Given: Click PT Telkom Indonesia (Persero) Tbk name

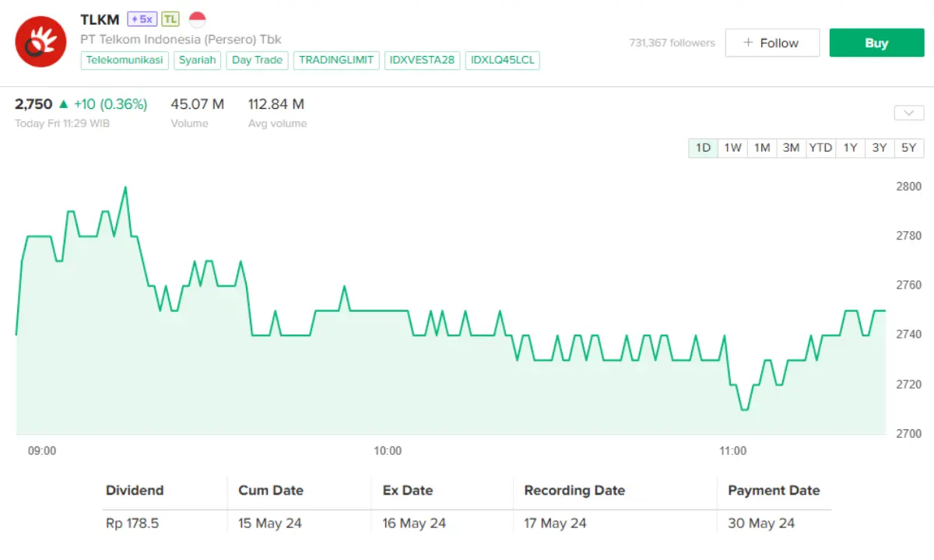Looking at the screenshot, I should click(x=181, y=39).
